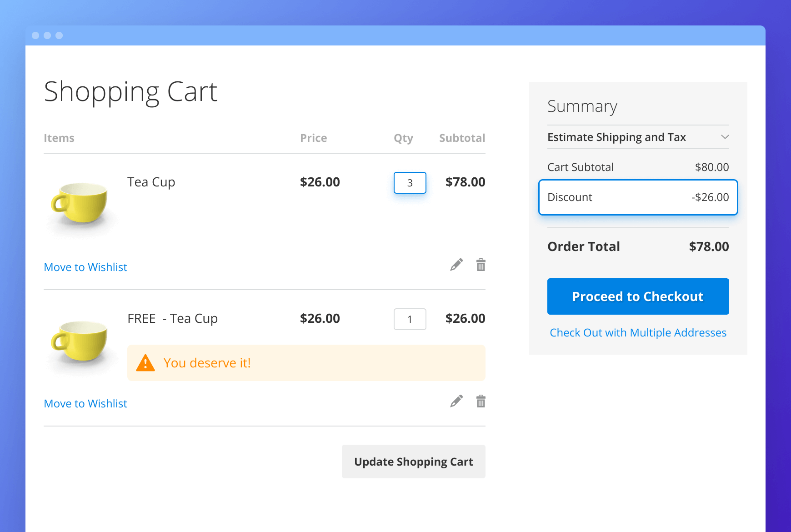
Task: Click Update Shopping Cart button
Action: (x=413, y=462)
